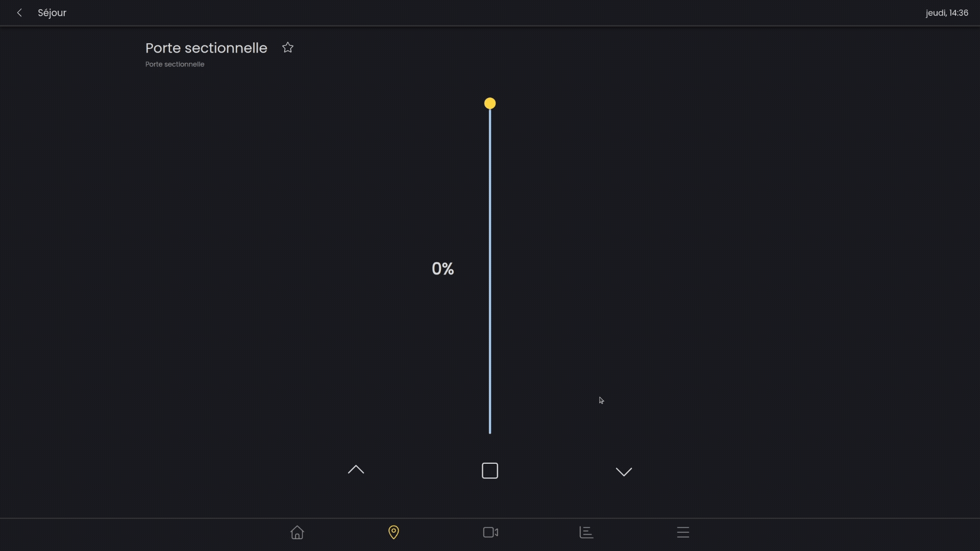
Task: Click the Porte sectionnelle heading
Action: (206, 48)
